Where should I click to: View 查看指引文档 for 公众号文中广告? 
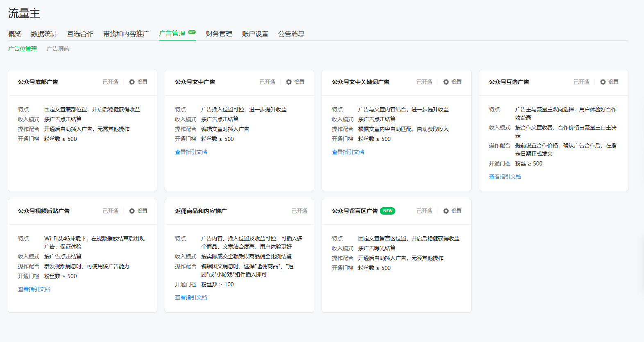pos(191,152)
